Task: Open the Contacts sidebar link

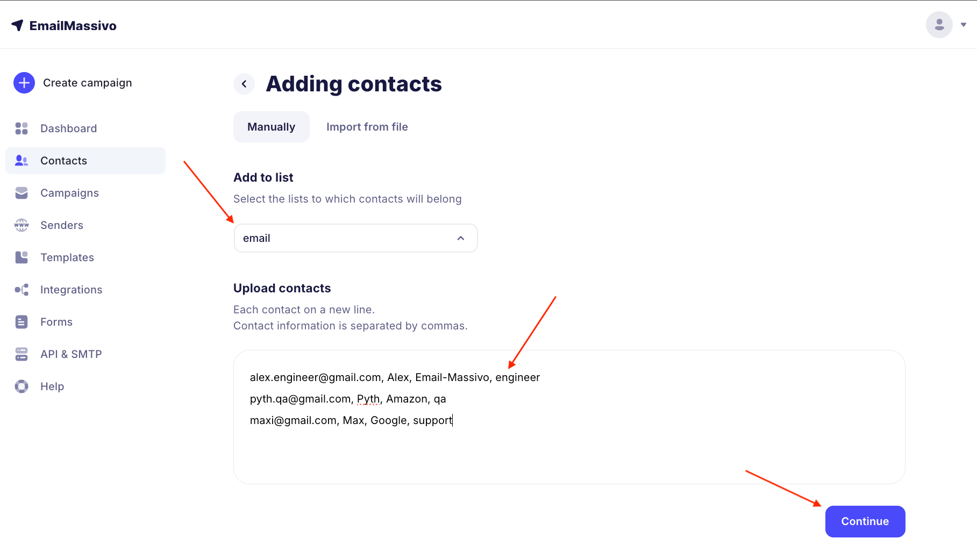Action: 63,161
